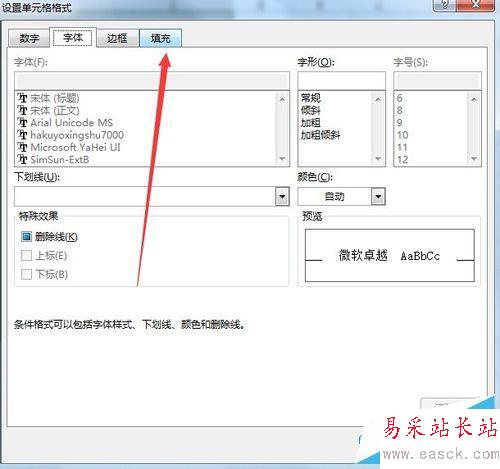The image size is (500, 469).
Task: Click 字形 list scroll down arrow
Action: 378,159
